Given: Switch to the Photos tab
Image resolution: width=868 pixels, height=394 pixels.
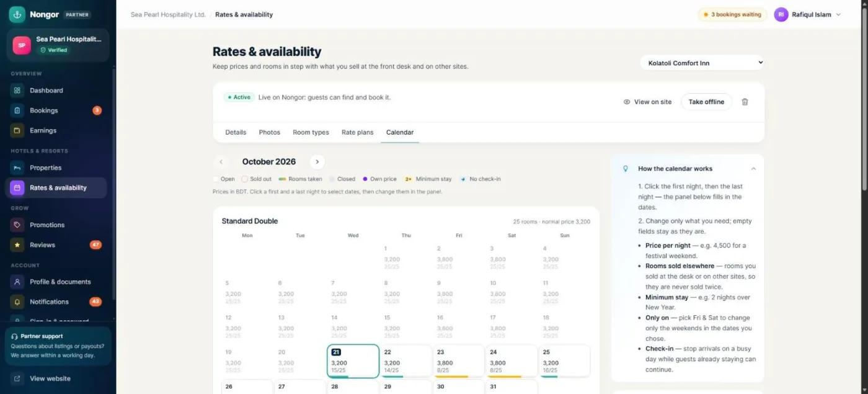Looking at the screenshot, I should [x=270, y=132].
